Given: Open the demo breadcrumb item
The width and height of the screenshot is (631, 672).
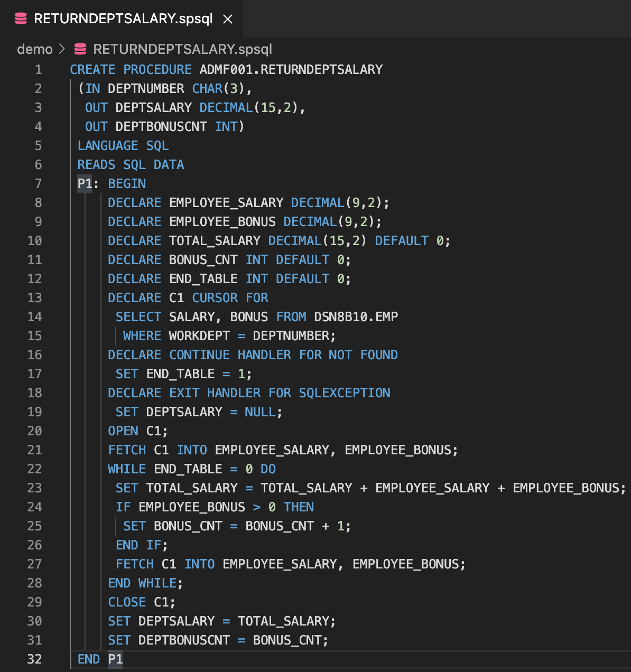Looking at the screenshot, I should tap(35, 49).
